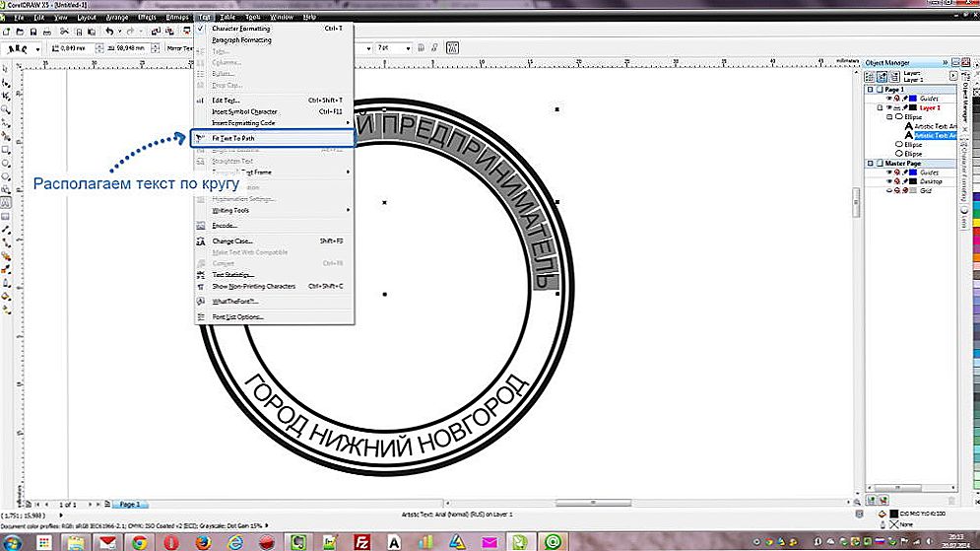Open the Effects menu
The height and width of the screenshot is (551, 980).
(x=147, y=18)
